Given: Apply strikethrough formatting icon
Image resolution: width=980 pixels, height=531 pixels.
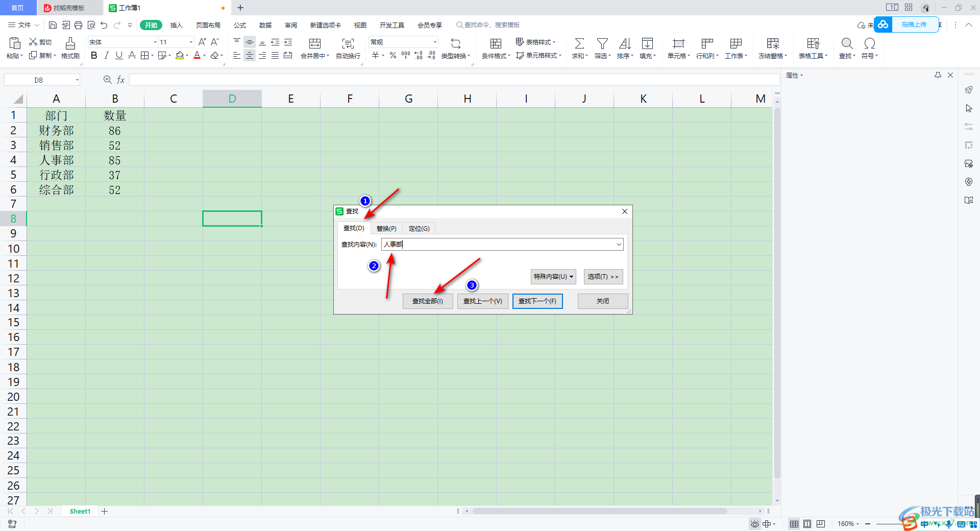Looking at the screenshot, I should [x=132, y=55].
